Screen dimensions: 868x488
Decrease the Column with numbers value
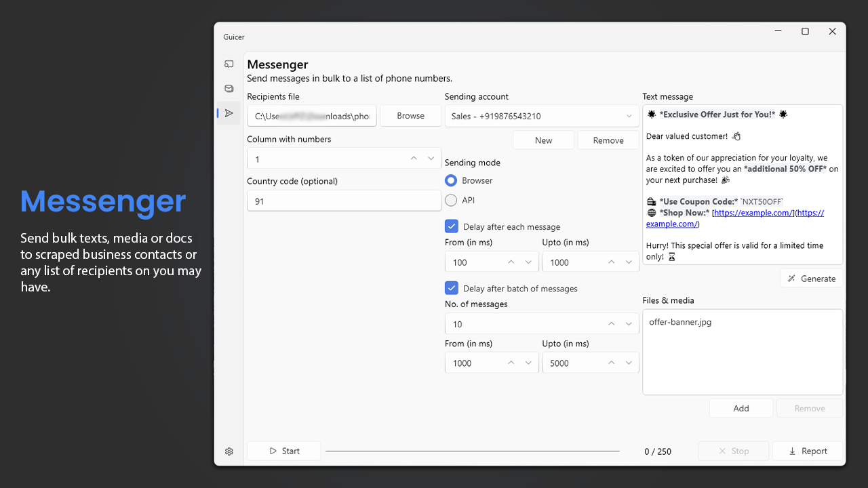pyautogui.click(x=431, y=158)
